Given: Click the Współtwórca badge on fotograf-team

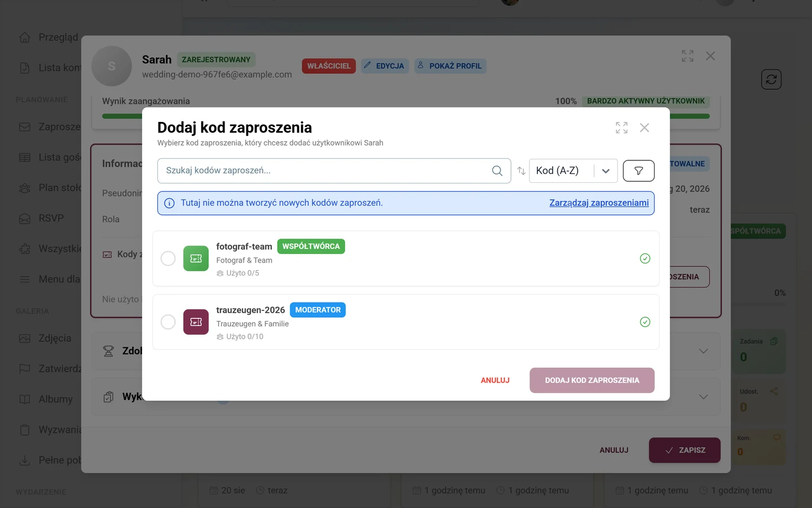Looking at the screenshot, I should [x=311, y=247].
